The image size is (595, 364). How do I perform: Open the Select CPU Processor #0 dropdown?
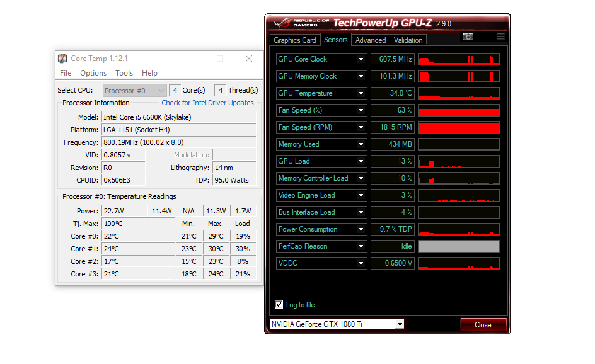[x=134, y=91]
